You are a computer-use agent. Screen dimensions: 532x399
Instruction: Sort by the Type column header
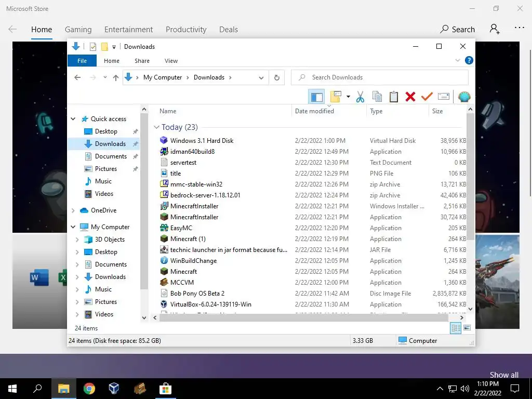click(x=376, y=111)
